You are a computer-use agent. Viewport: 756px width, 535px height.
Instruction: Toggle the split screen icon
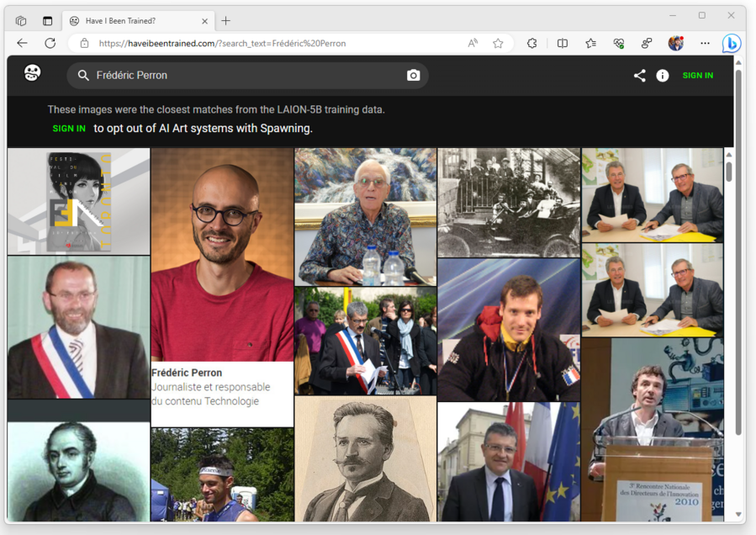click(563, 44)
